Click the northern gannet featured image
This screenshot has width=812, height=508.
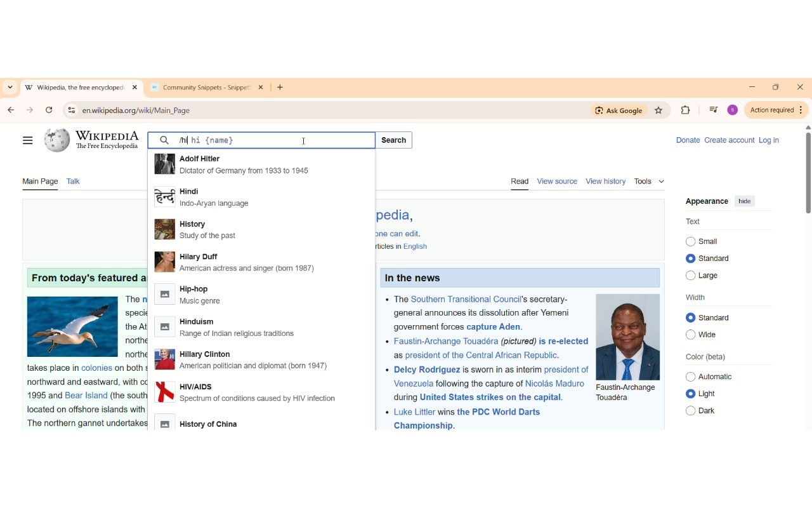click(72, 326)
